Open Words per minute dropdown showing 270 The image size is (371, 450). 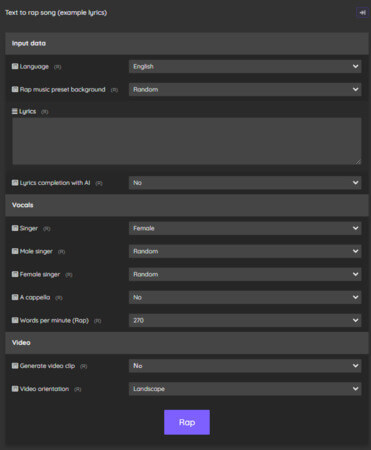pos(245,320)
